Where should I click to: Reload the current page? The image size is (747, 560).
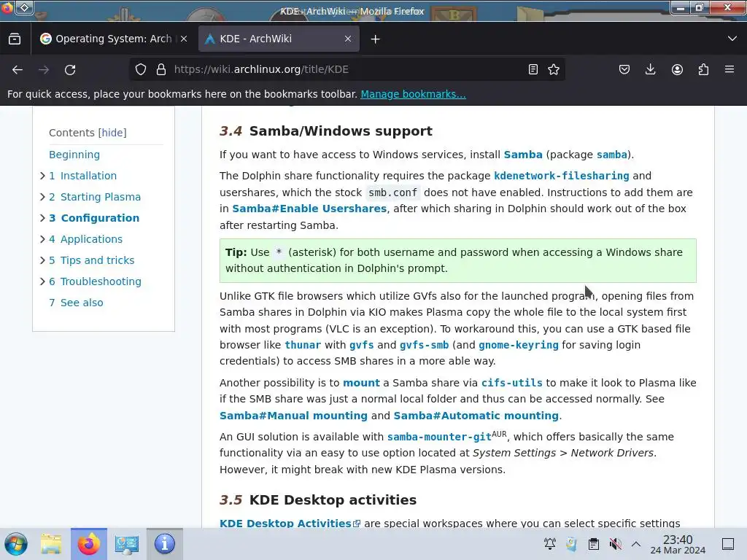pyautogui.click(x=70, y=69)
